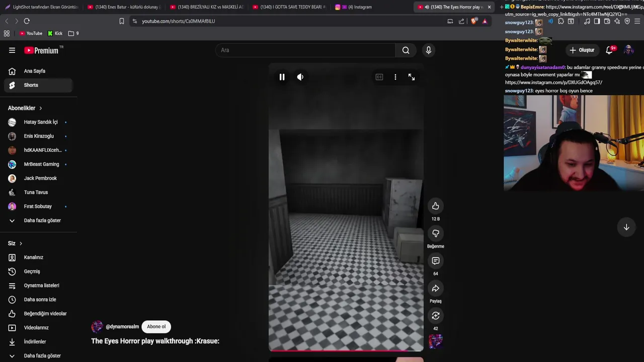The height and width of the screenshot is (362, 644).
Task: Expand subscriptions with Daha fazla göster
Action: pyautogui.click(x=39, y=221)
